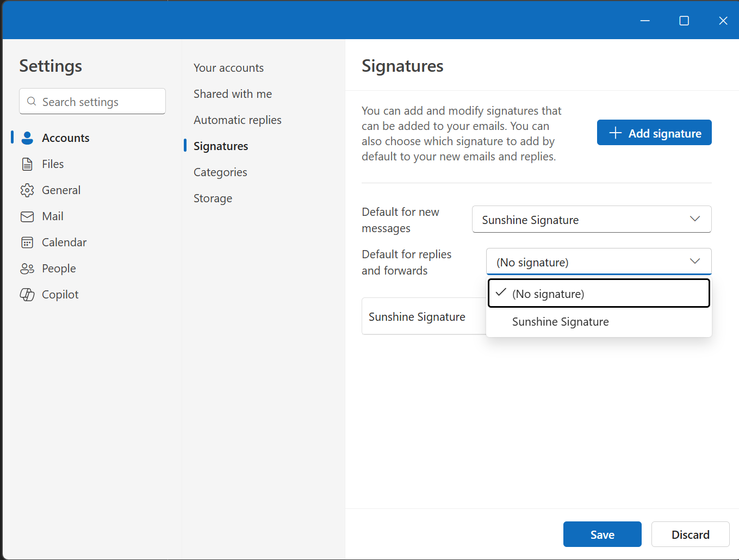Open Copilot icon in settings sidebar
Viewport: 739px width, 560px height.
tap(27, 295)
